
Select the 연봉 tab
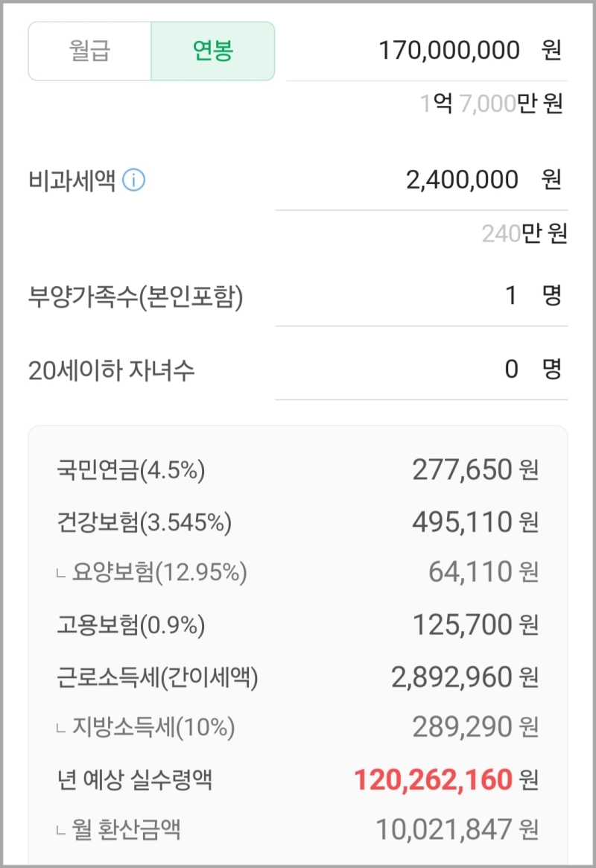point(213,51)
